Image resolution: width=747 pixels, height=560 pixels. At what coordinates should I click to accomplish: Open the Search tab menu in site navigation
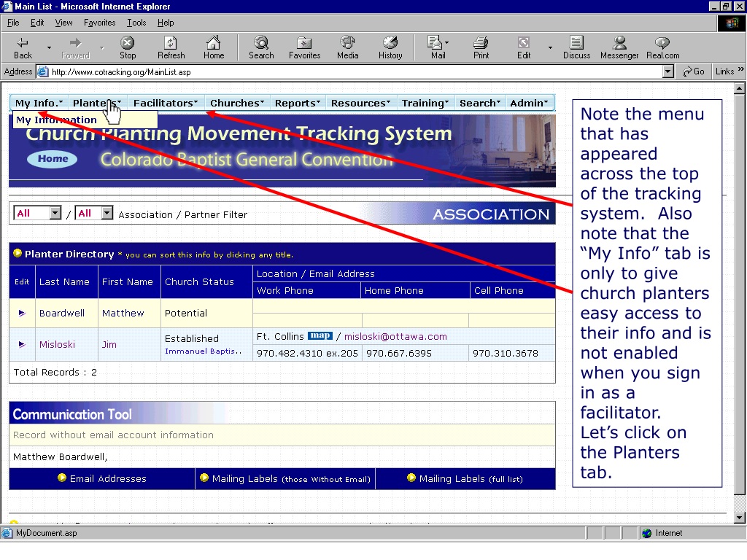coord(480,103)
